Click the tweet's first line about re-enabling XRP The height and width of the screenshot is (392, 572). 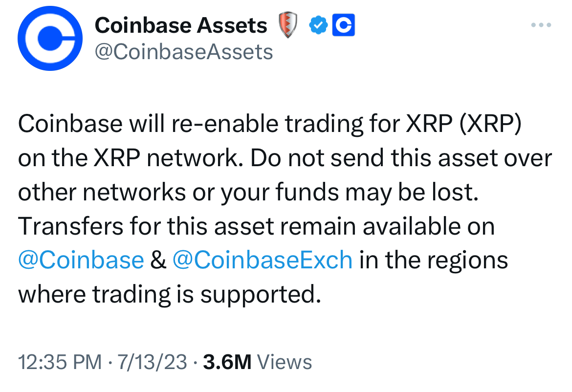click(x=269, y=124)
